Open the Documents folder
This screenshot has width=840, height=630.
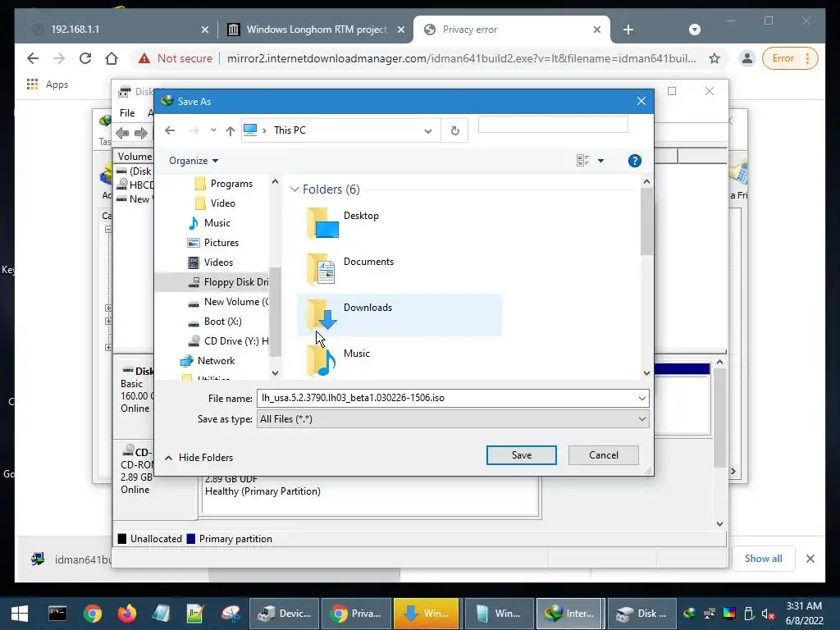399,269
